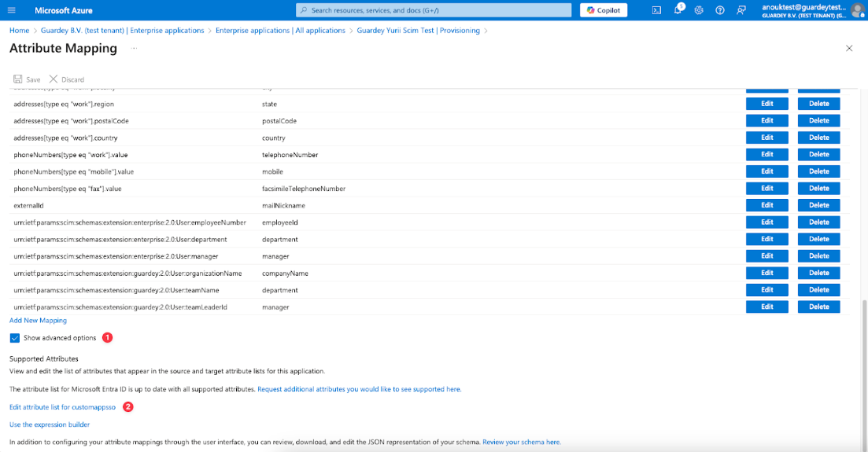Close the Attribute Mapping blade
868x452 pixels.
(848, 49)
